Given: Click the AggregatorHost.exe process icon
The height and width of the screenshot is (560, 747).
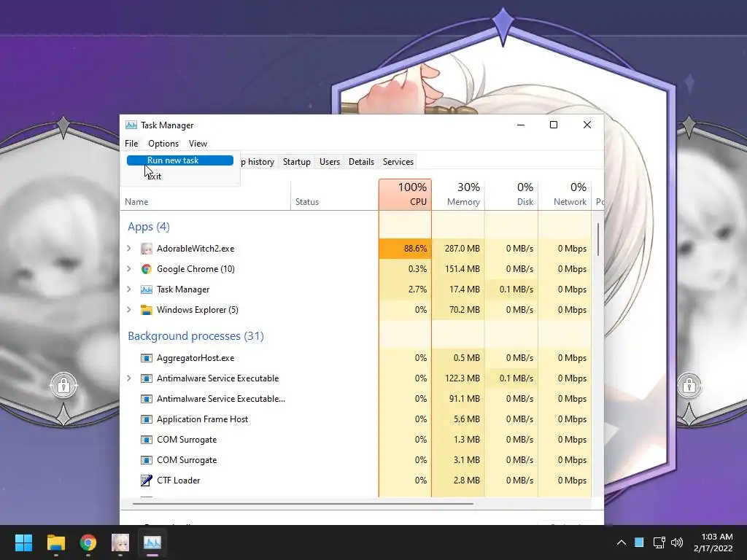Looking at the screenshot, I should coord(146,358).
